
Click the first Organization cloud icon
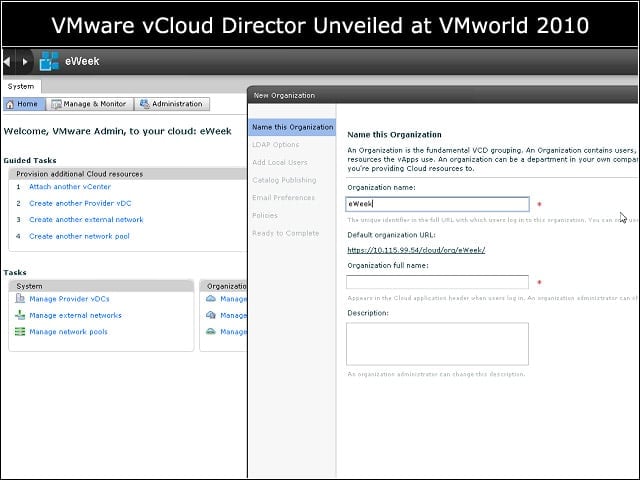coord(211,299)
